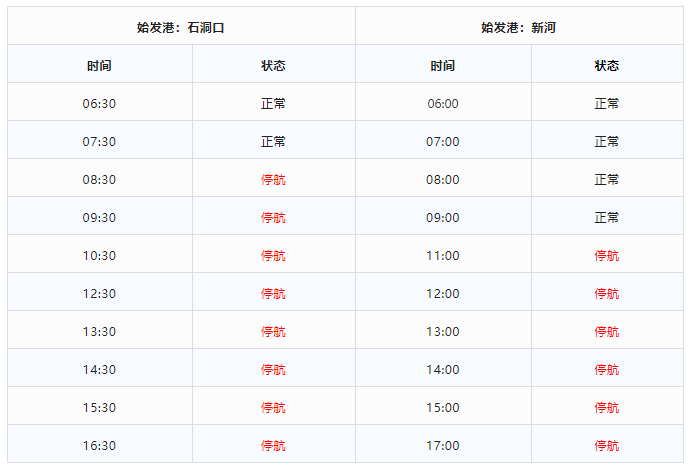Click the 09:30 time cell
Viewport: 697px width, 471px height.
coord(99,217)
